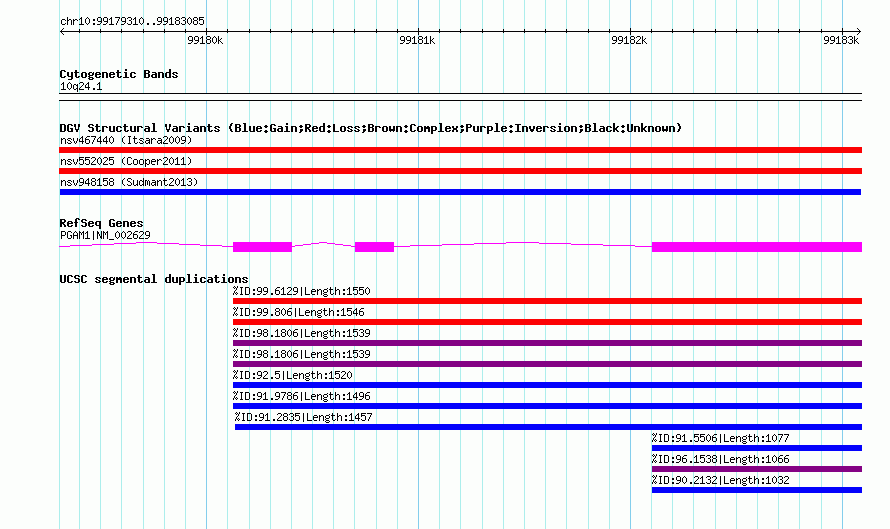Select the red loss bar for nsv552025
Viewport: 890px width, 529px height.
[460, 171]
